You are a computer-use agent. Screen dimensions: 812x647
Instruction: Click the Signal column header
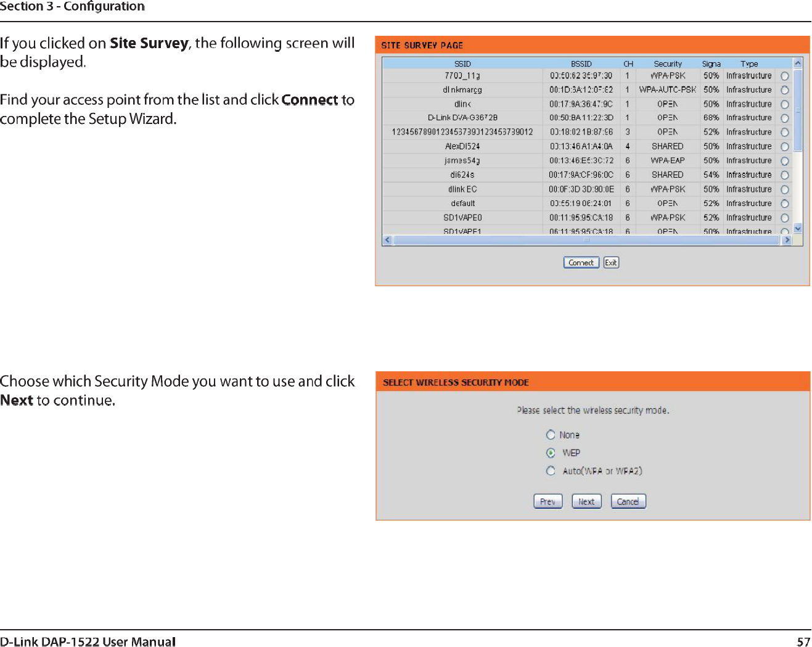tap(712, 64)
